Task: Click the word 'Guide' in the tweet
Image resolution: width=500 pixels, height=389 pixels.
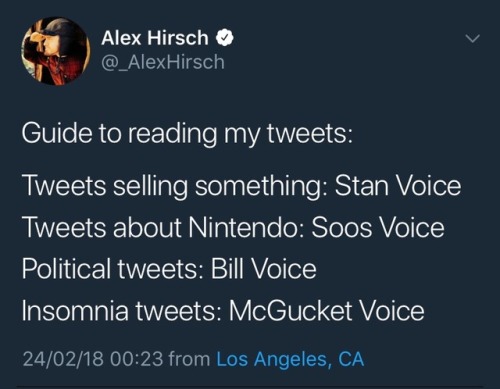Action: tap(57, 133)
